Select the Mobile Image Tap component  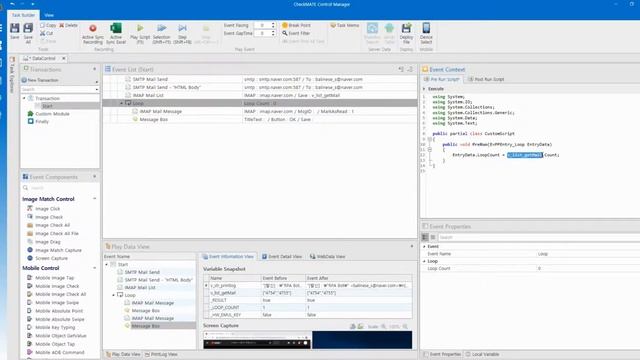coord(54,278)
